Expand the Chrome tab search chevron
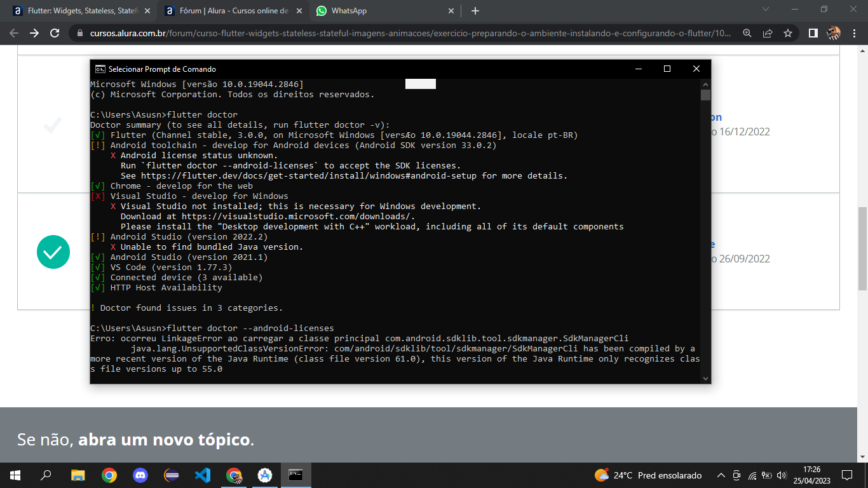This screenshot has width=868, height=488. [765, 10]
